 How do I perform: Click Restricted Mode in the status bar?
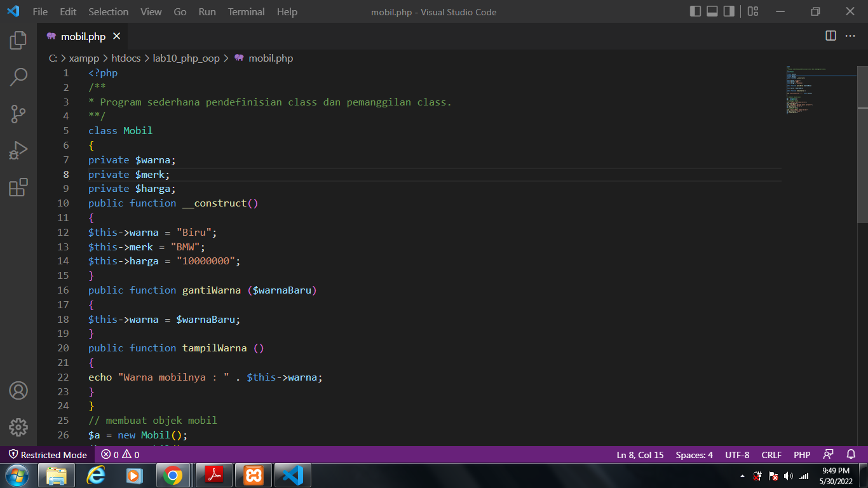click(48, 454)
